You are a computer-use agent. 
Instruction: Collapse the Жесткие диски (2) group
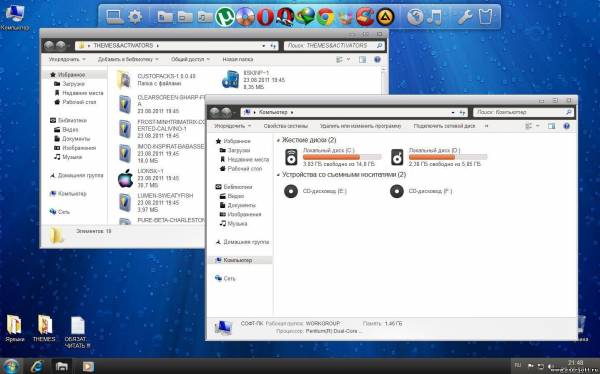pyautogui.click(x=278, y=141)
